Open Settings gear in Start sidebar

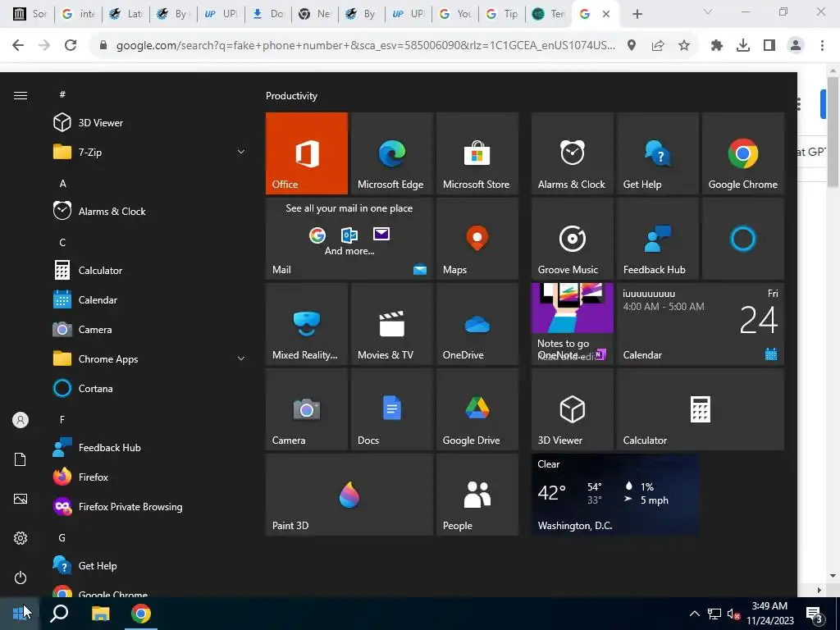point(21,538)
